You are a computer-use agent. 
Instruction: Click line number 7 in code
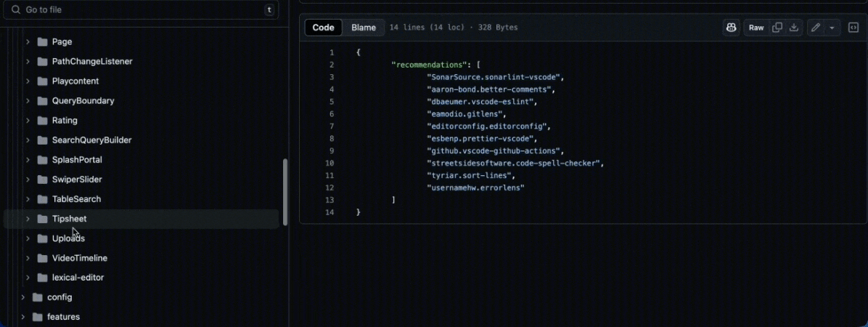tap(332, 126)
